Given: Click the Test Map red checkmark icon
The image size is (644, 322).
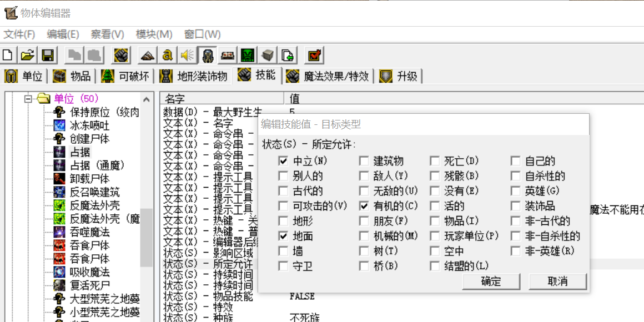Looking at the screenshot, I should (x=315, y=55).
